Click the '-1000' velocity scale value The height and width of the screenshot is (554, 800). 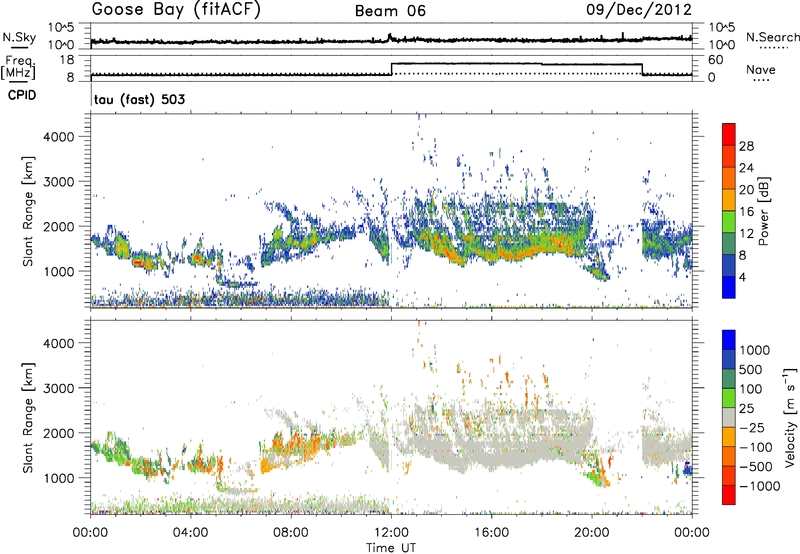coord(759,486)
